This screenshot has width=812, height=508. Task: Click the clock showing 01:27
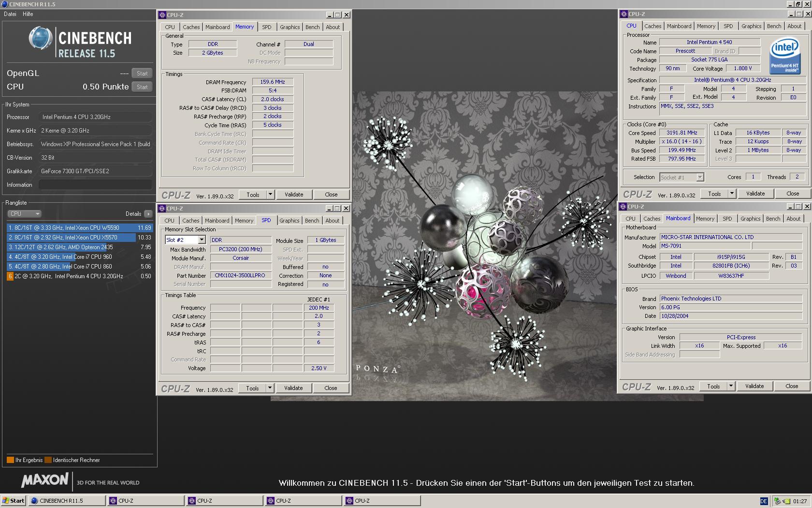click(800, 501)
